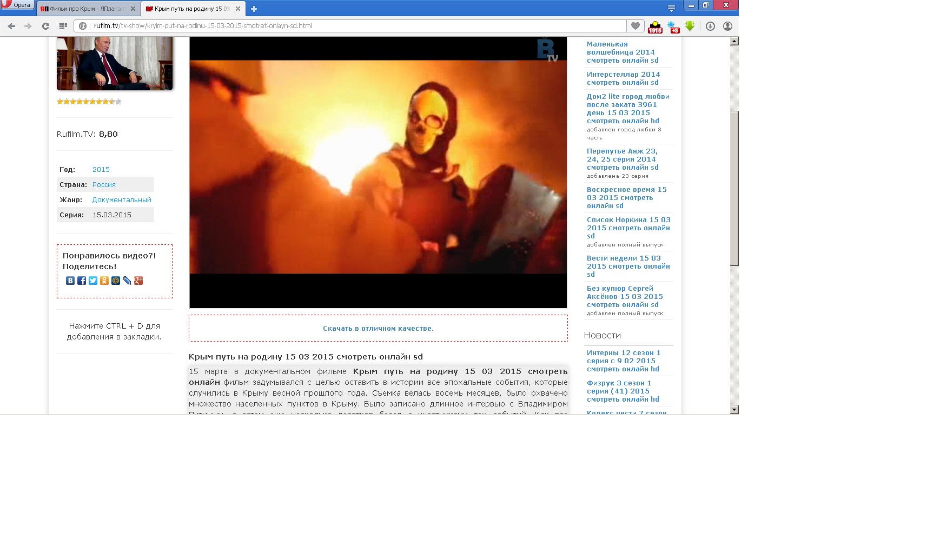
Task: Click the vertical scrollbar thumb
Action: click(x=734, y=189)
